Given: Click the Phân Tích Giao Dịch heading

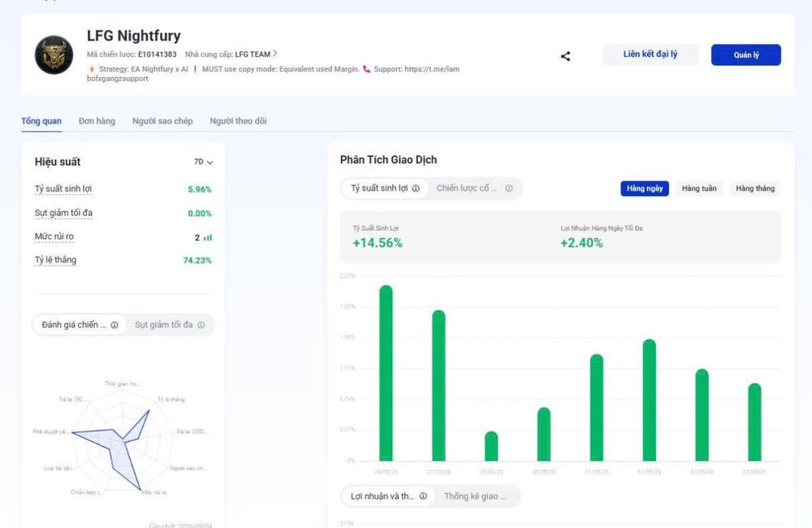Looking at the screenshot, I should tap(388, 159).
